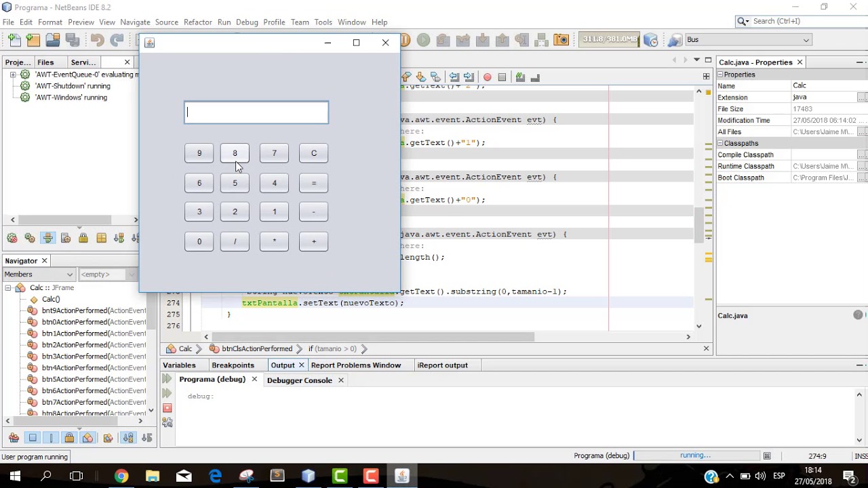
Task: Click the Shift Line Right editor icon
Action: (x=469, y=77)
